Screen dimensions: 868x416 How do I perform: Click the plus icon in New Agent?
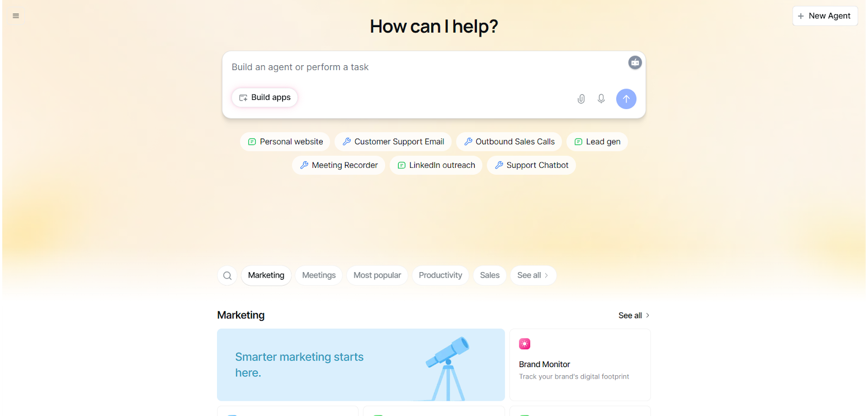click(801, 16)
